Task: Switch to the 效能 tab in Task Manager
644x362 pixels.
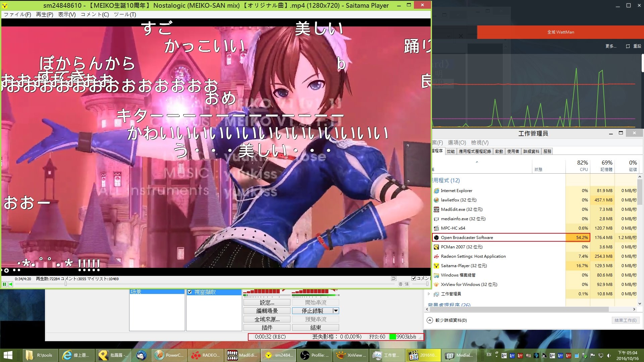Action: pyautogui.click(x=451, y=152)
